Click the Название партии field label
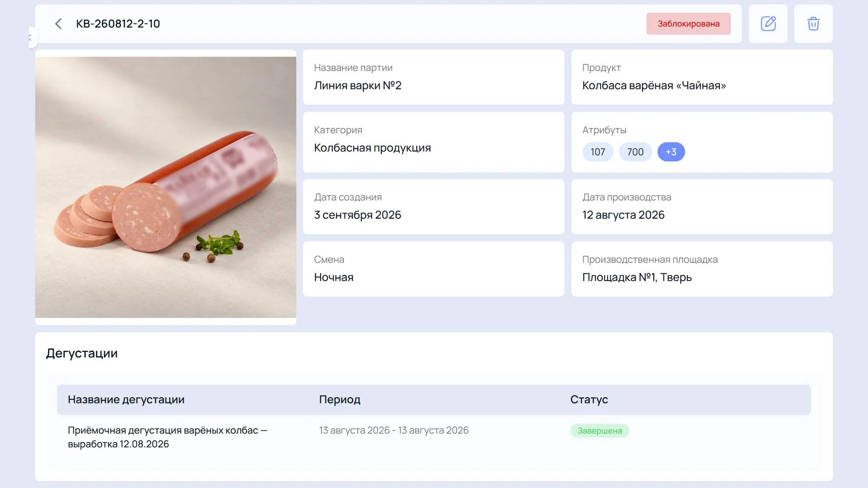 tap(353, 68)
